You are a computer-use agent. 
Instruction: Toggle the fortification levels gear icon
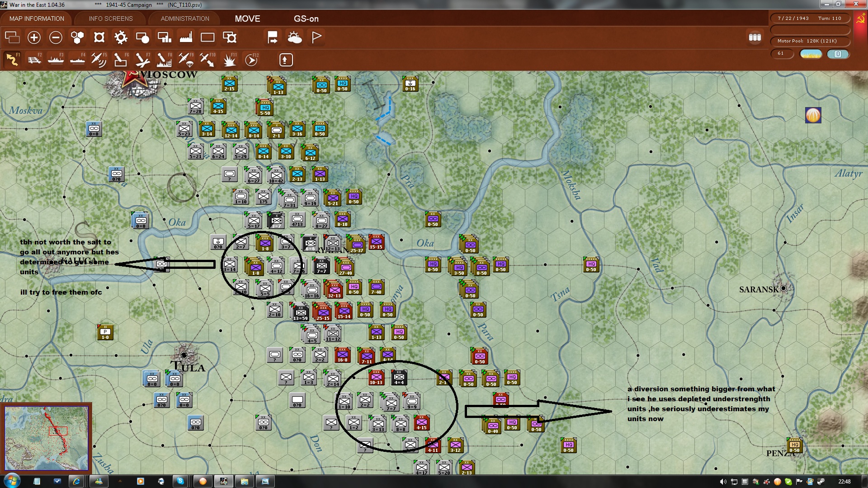(x=121, y=38)
